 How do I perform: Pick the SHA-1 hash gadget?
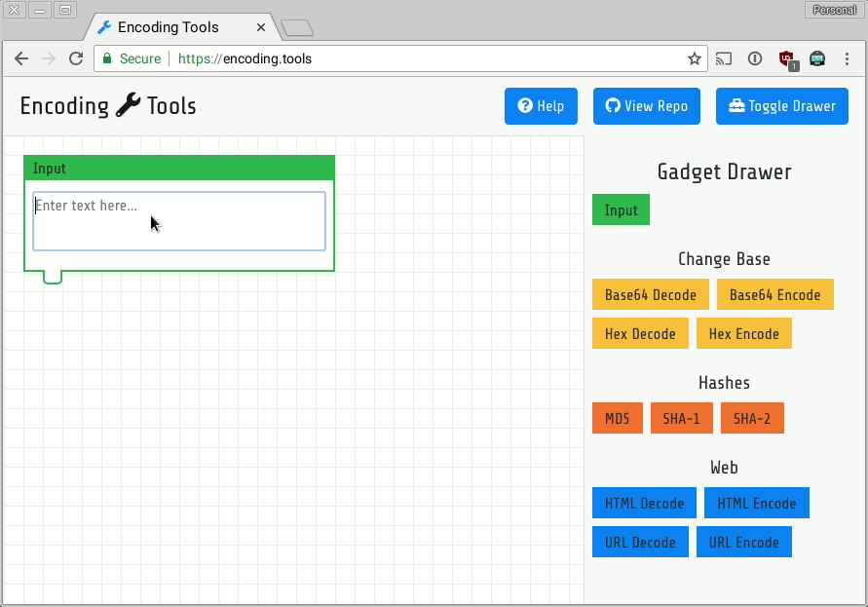pyautogui.click(x=682, y=418)
